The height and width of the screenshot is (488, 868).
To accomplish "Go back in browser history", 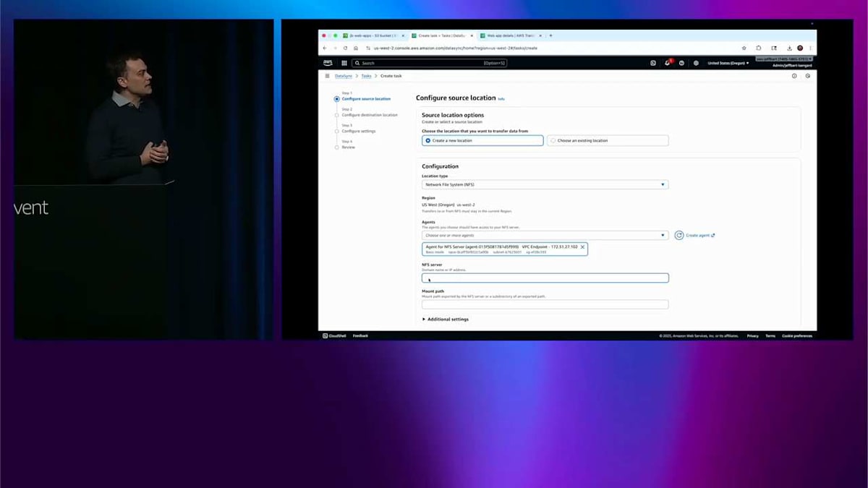I will [325, 48].
